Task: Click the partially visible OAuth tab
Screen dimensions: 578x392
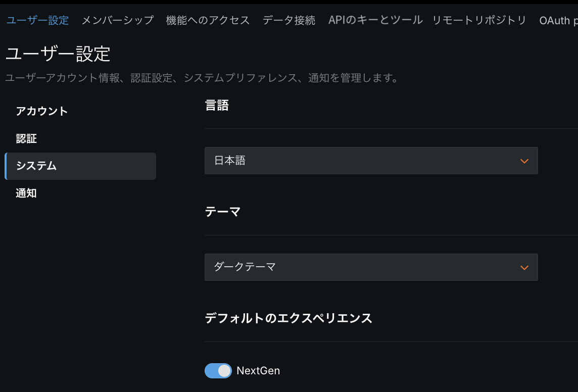Action: click(558, 20)
